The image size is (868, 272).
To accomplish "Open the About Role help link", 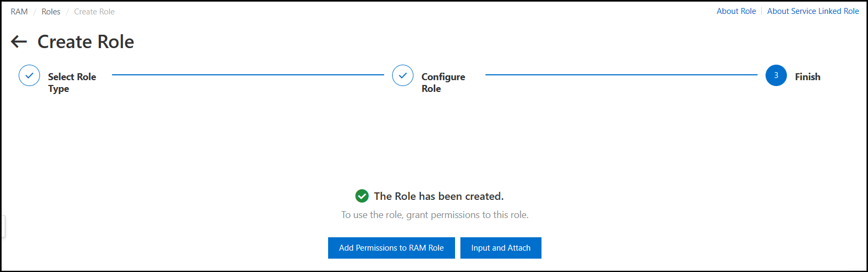I will tap(736, 11).
